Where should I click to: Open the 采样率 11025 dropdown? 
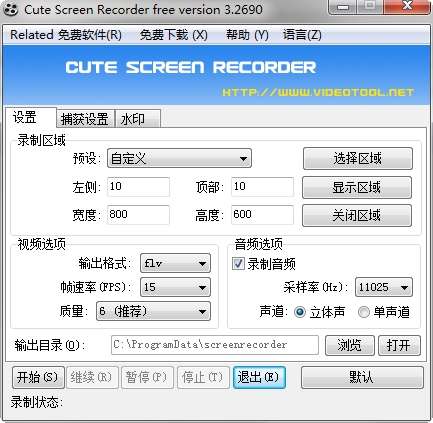(384, 287)
